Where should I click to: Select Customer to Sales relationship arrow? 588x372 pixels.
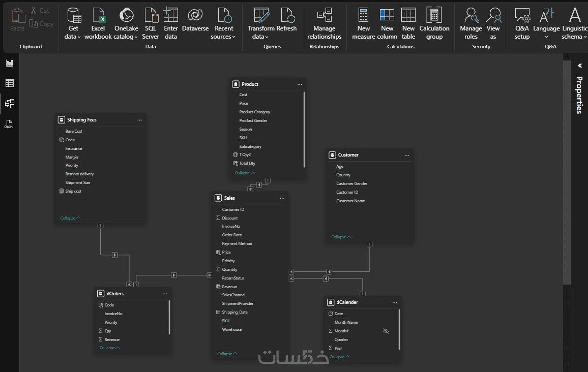pos(329,271)
